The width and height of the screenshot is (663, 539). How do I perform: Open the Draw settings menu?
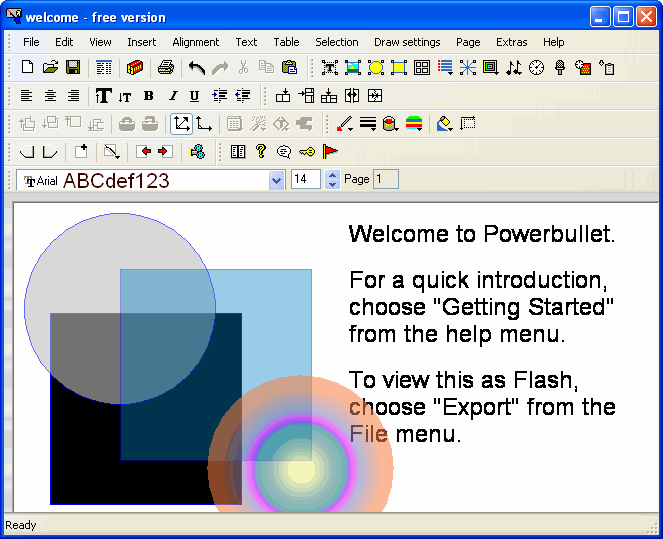(x=407, y=42)
